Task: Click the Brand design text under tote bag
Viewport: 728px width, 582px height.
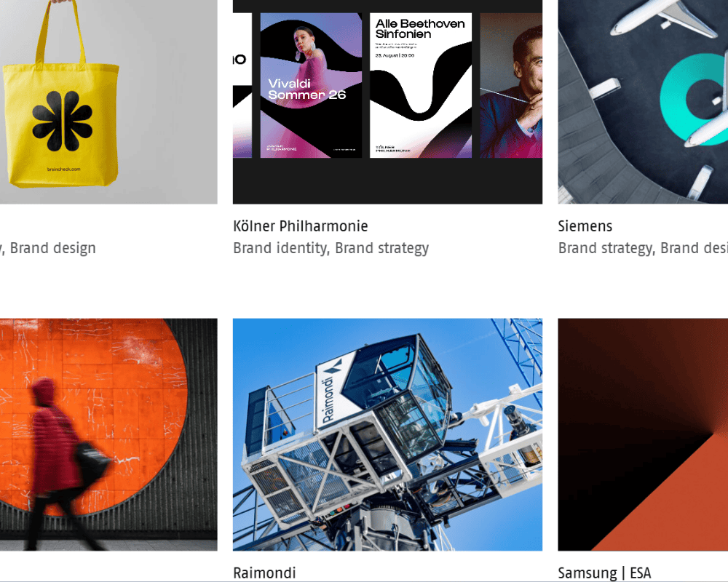Action: 53,248
